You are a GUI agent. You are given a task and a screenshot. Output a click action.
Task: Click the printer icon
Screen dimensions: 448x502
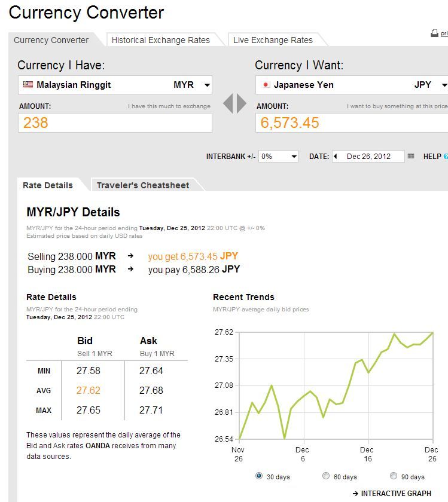coord(435,33)
